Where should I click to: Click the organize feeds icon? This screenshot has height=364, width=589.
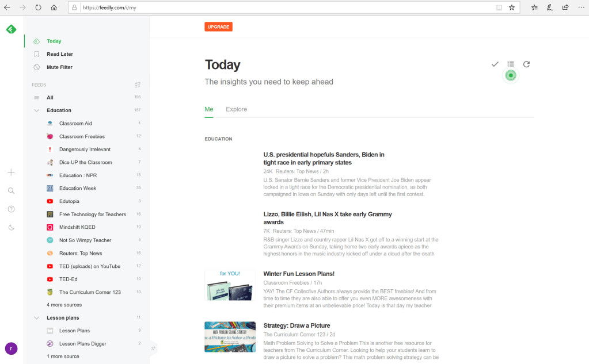click(x=138, y=85)
